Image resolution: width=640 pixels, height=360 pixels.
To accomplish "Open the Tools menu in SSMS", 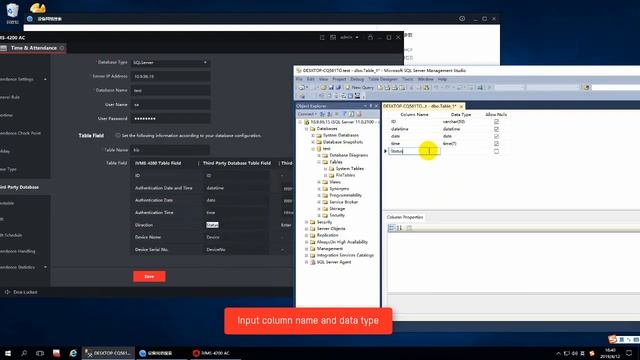I will pyautogui.click(x=408, y=79).
